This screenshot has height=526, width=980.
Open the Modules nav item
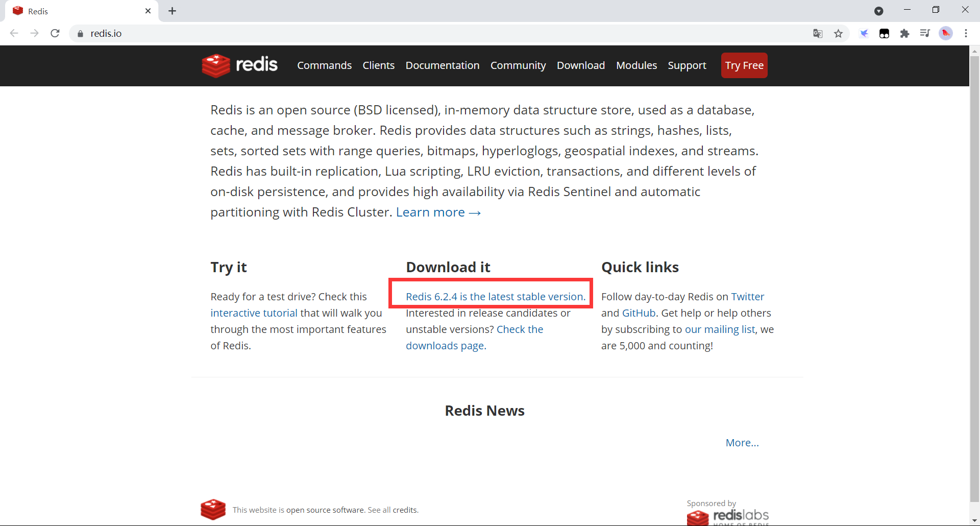(636, 65)
